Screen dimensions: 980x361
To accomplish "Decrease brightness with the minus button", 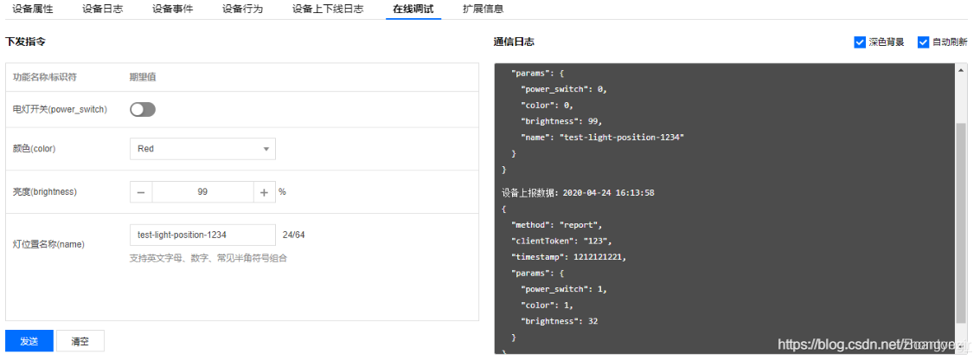I will [x=141, y=192].
